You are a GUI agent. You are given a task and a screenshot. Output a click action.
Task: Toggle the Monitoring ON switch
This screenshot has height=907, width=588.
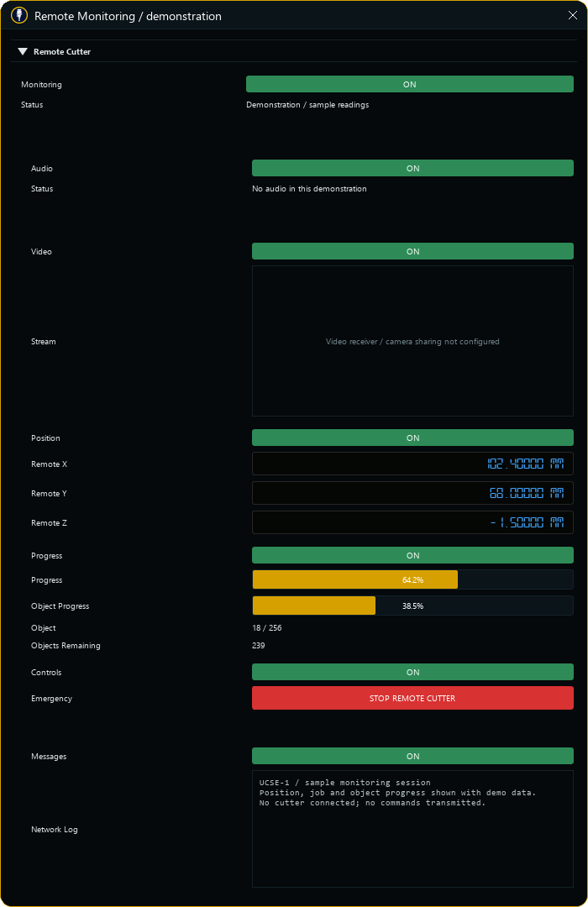click(x=410, y=84)
